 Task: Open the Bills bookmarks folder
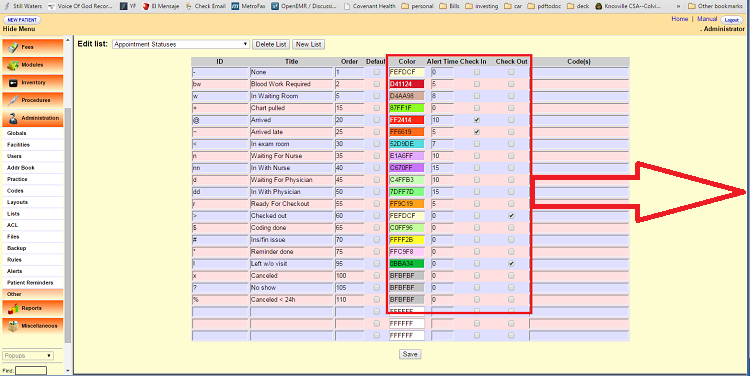[x=449, y=6]
